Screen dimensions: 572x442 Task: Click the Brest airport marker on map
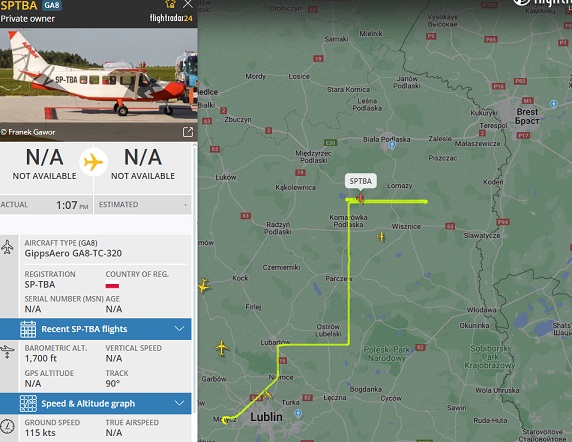click(554, 105)
